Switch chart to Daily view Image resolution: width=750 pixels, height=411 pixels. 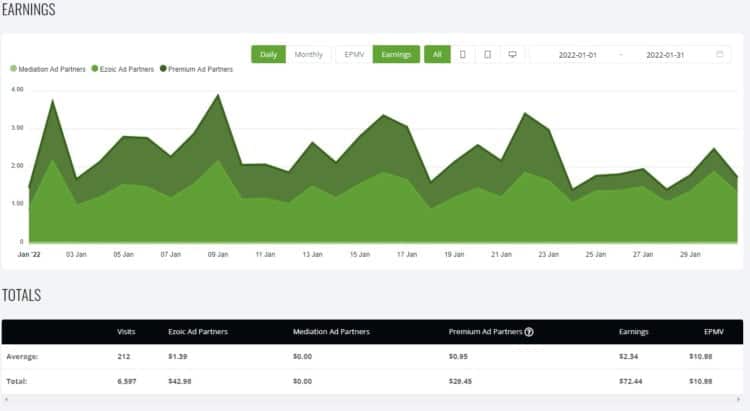pyautogui.click(x=268, y=55)
